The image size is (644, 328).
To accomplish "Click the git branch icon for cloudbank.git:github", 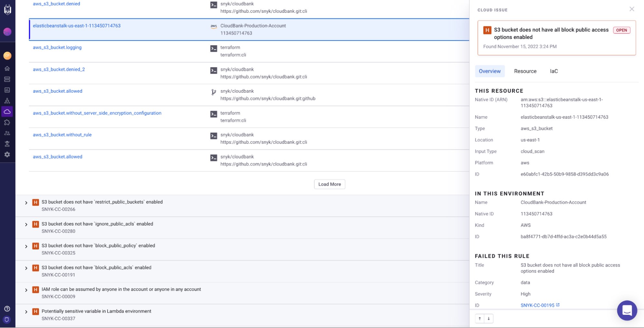I will 214,92.
